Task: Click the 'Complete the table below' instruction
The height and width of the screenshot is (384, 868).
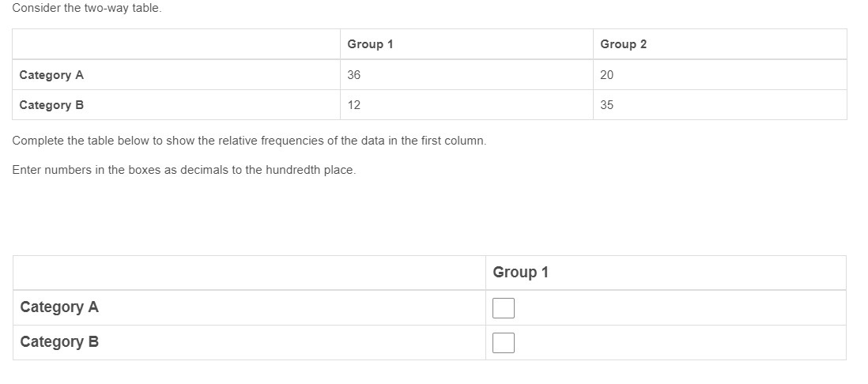Action: point(249,141)
